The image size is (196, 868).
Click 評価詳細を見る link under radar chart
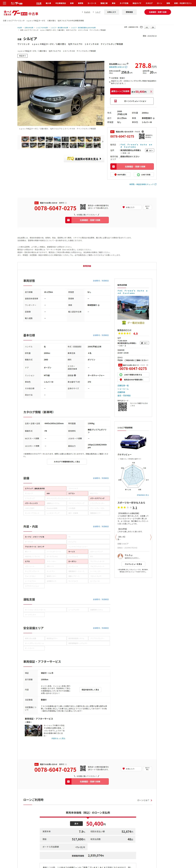coord(143,495)
